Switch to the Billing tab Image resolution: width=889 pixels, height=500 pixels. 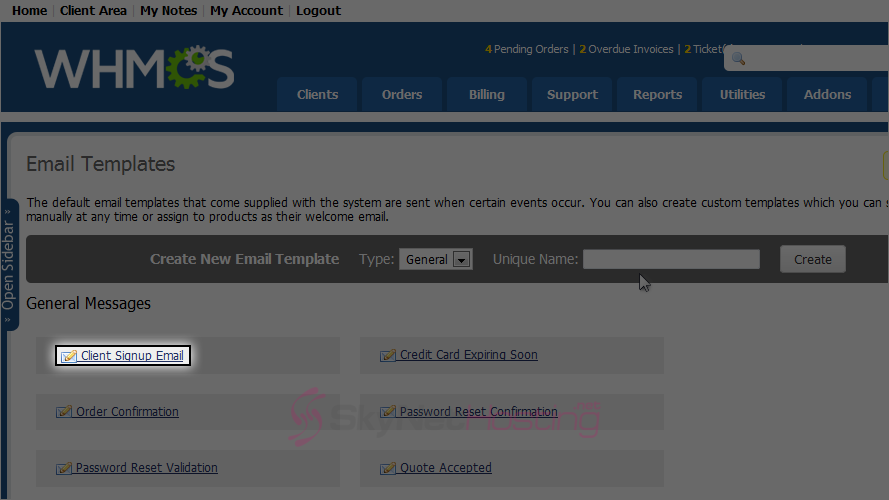(487, 95)
